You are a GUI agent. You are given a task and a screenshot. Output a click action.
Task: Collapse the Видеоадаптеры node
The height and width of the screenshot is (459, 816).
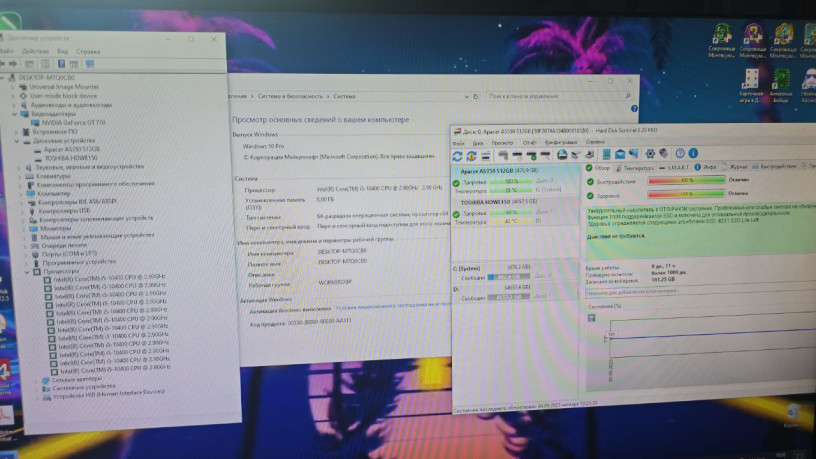point(15,113)
